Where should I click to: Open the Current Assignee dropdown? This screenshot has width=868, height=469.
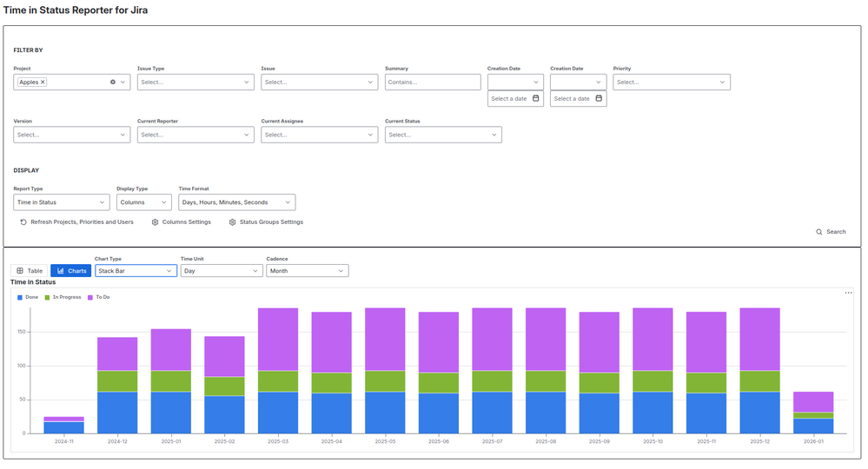click(x=320, y=135)
